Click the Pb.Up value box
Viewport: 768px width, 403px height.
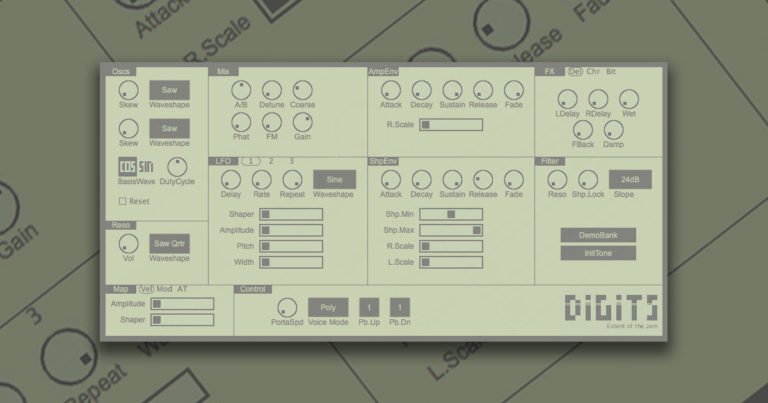pyautogui.click(x=369, y=308)
